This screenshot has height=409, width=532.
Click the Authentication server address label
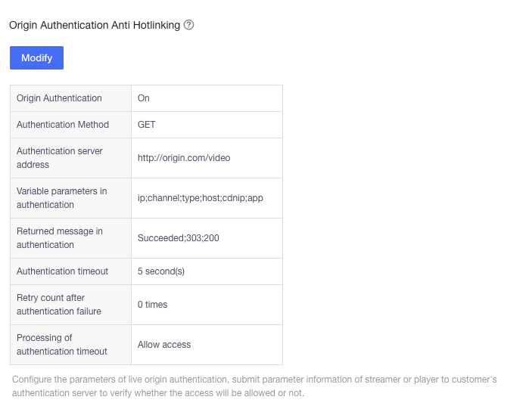[59, 158]
